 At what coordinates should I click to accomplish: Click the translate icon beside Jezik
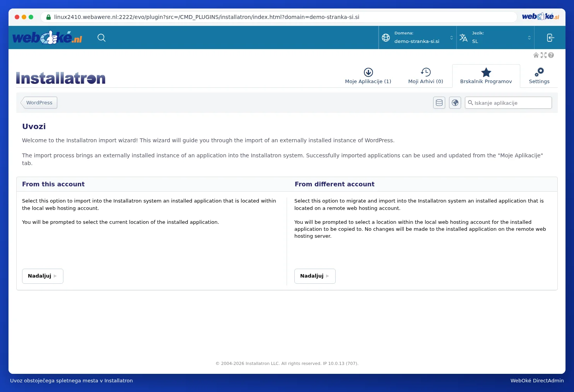coord(463,37)
